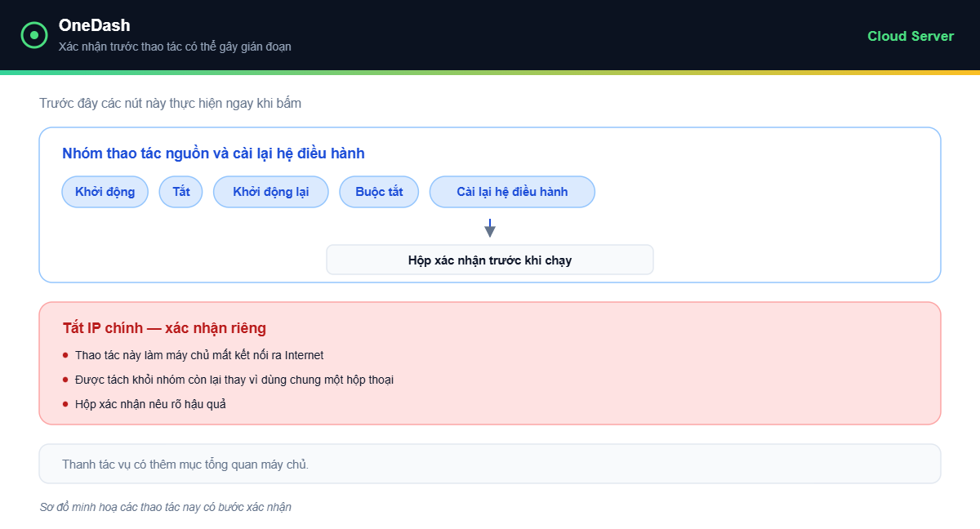The height and width of the screenshot is (529, 980).
Task: Click Cài lại hệ điều hành button
Action: pos(512,192)
